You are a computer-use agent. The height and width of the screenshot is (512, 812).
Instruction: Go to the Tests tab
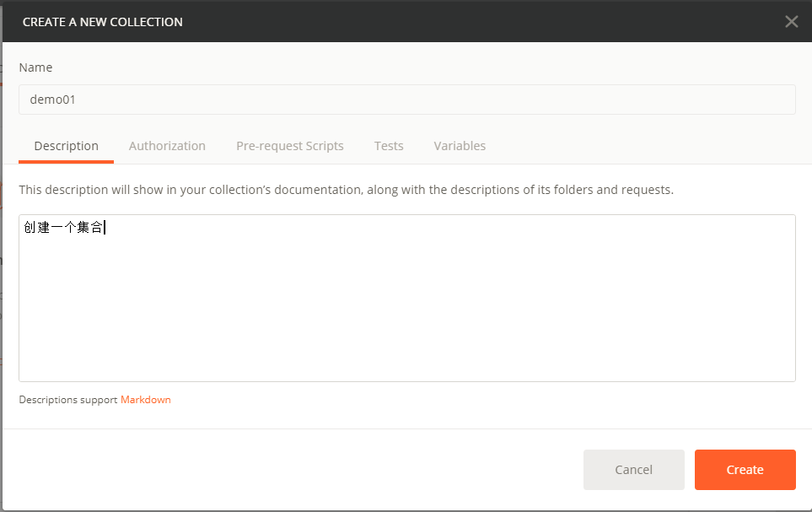click(389, 146)
